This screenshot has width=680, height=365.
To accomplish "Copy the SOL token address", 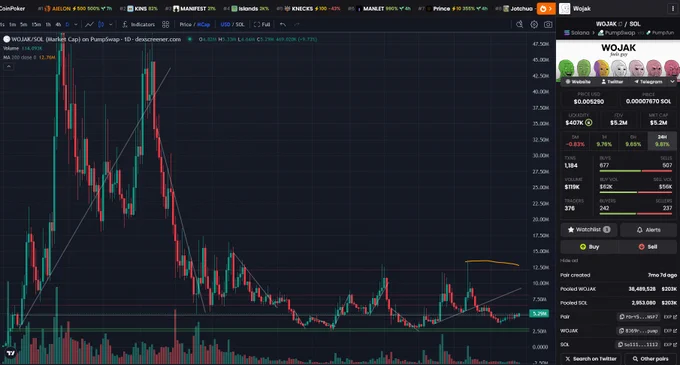I will pos(638,345).
